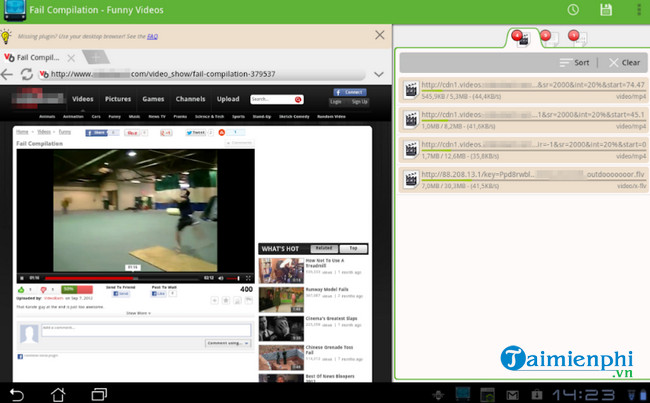Expand the address bar dropdown chevron

(x=378, y=74)
